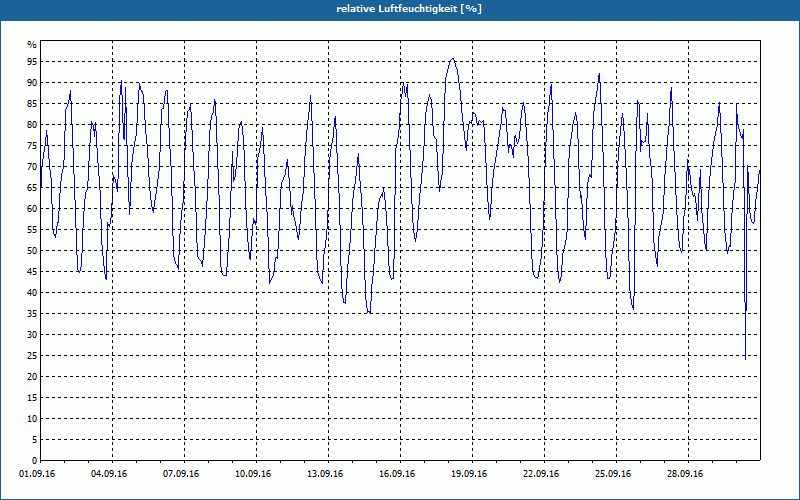Image resolution: width=800 pixels, height=500 pixels.
Task: Click the y-axis label '25'
Action: click(x=32, y=356)
